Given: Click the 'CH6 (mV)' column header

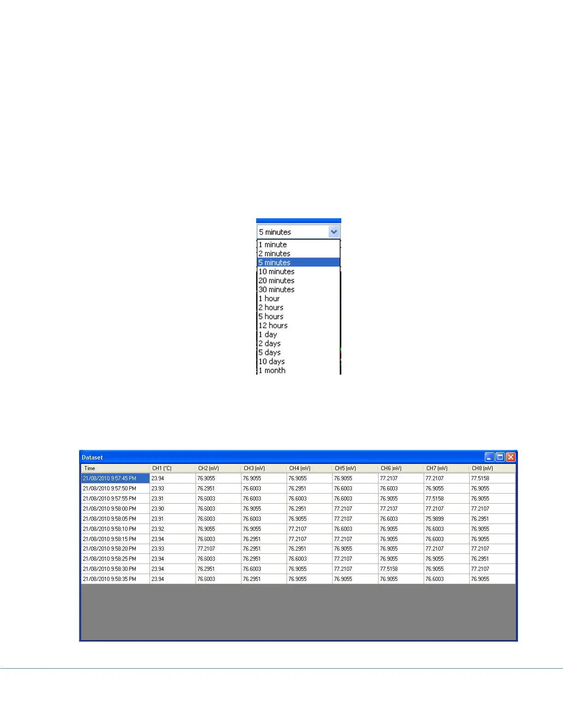Looking at the screenshot, I should (401, 468).
